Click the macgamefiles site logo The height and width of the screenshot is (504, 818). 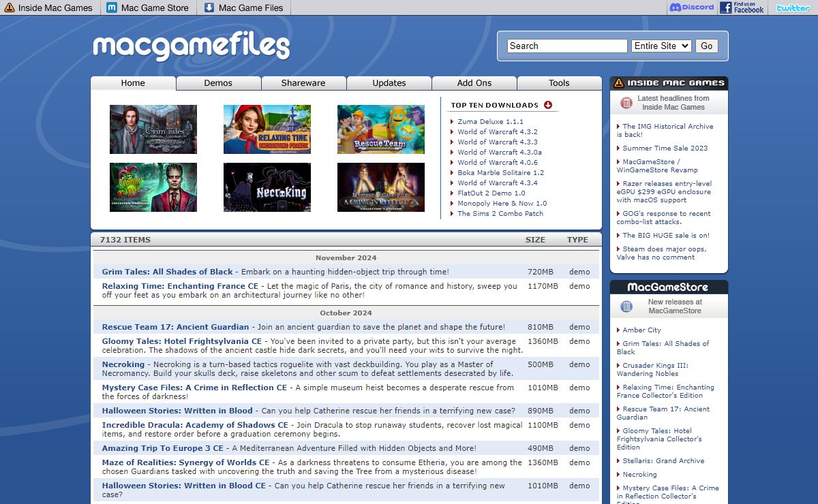click(x=192, y=47)
